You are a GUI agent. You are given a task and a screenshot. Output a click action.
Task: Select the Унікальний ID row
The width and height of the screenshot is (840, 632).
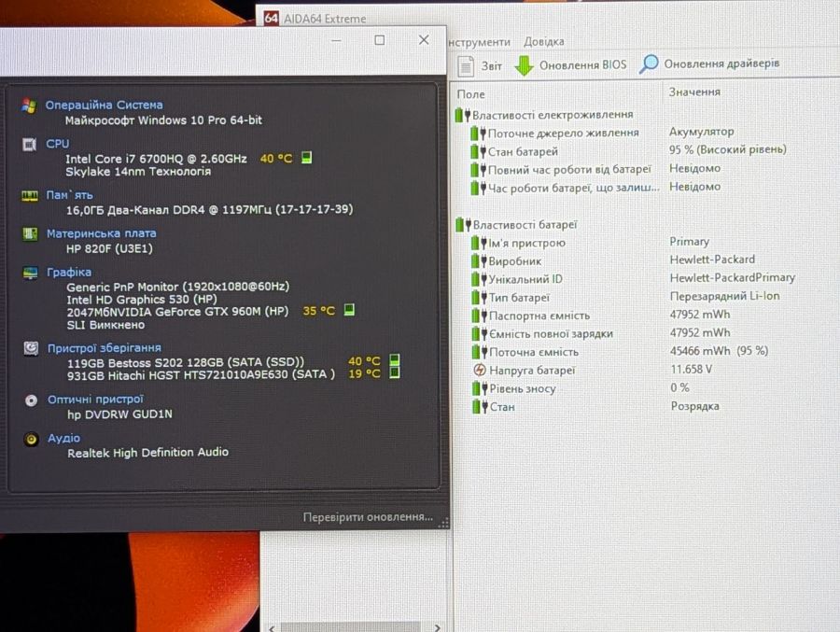tap(633, 279)
